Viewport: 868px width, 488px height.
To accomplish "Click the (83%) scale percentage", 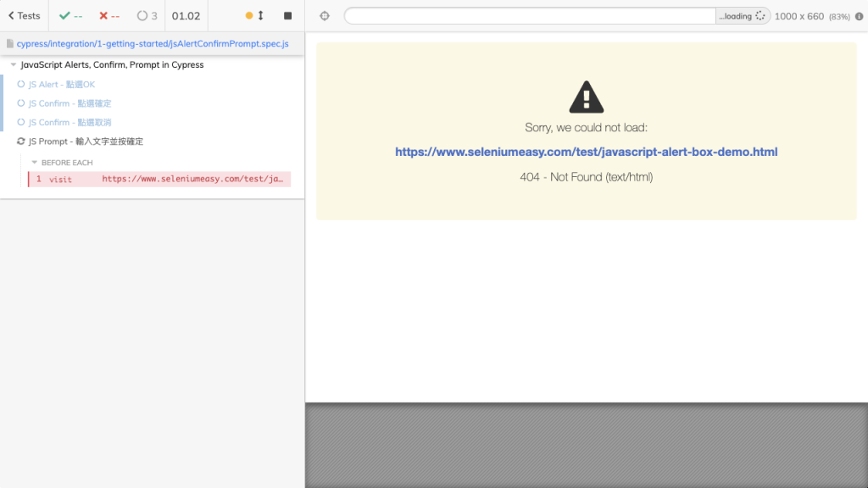I will click(839, 17).
